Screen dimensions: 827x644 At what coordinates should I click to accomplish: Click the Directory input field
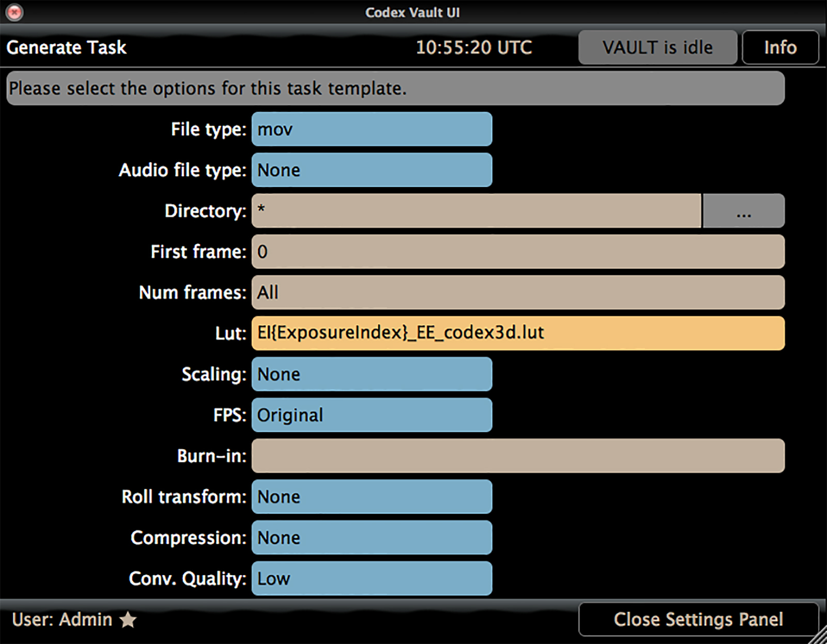[x=476, y=211]
